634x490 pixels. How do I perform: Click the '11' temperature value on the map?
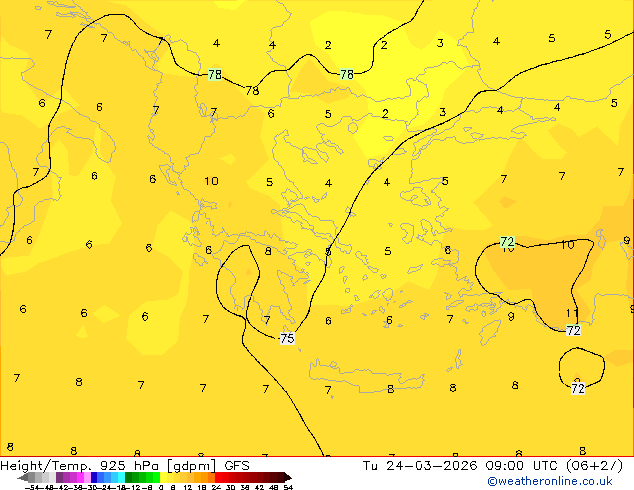[x=572, y=313]
